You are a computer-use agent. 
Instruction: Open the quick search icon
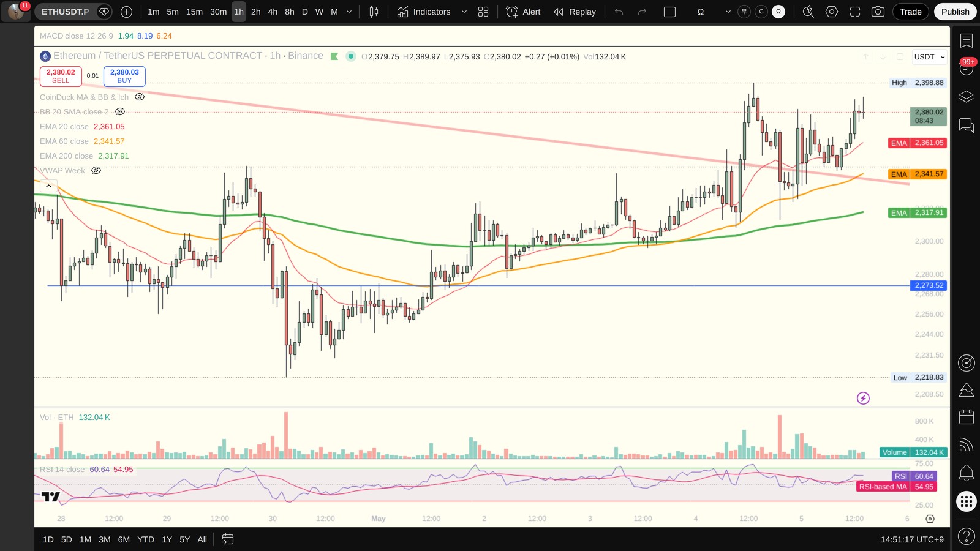point(808,12)
